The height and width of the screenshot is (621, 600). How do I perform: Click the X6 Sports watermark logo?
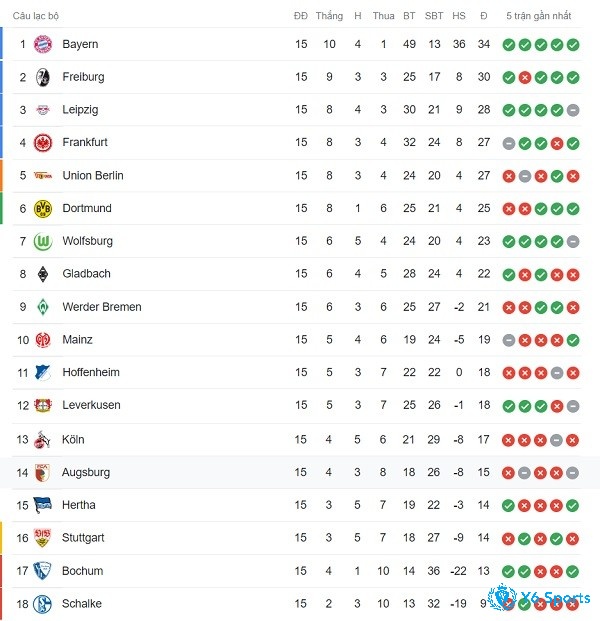(539, 598)
